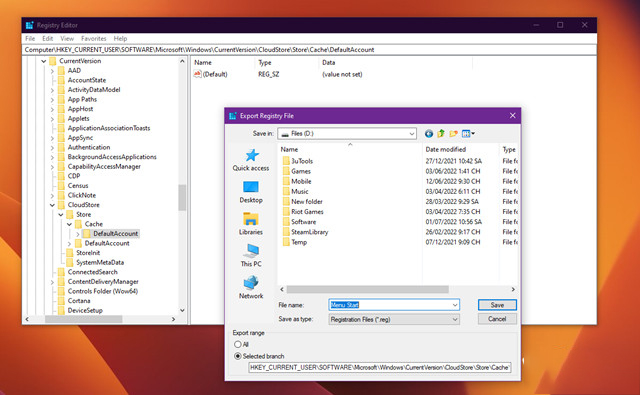The width and height of the screenshot is (640, 395).
Task: Select the StoreInit registry key
Action: point(88,253)
